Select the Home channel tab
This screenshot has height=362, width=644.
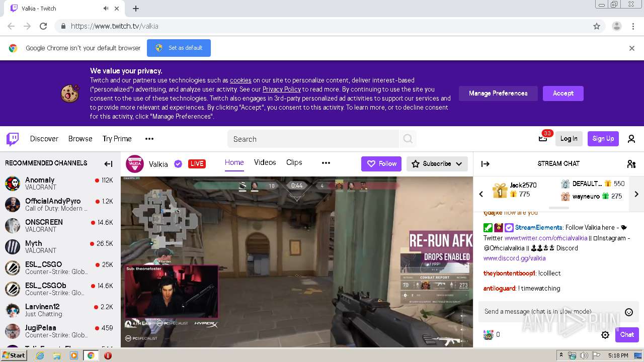pos(234,162)
